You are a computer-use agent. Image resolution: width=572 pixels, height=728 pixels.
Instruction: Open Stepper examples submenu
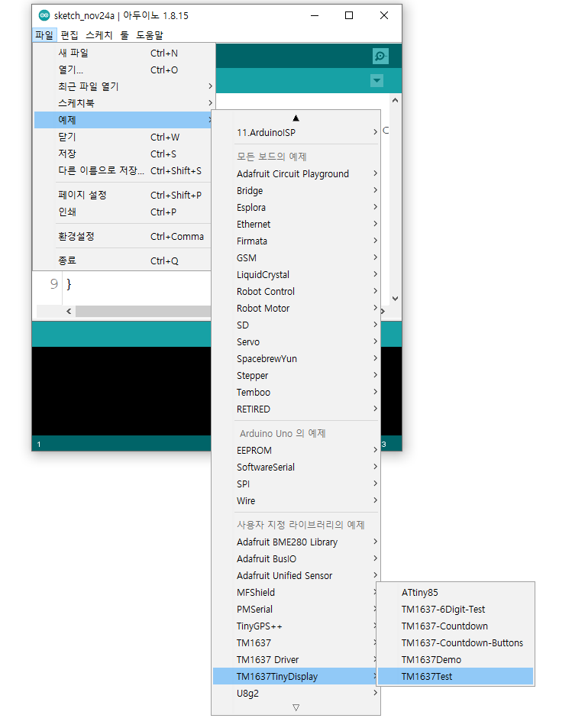(x=296, y=375)
